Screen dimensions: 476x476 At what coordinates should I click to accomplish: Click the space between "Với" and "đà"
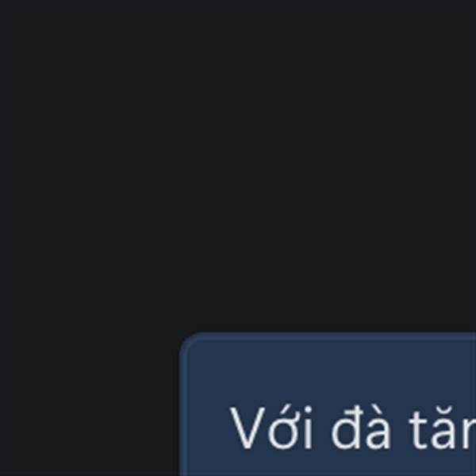[322, 428]
